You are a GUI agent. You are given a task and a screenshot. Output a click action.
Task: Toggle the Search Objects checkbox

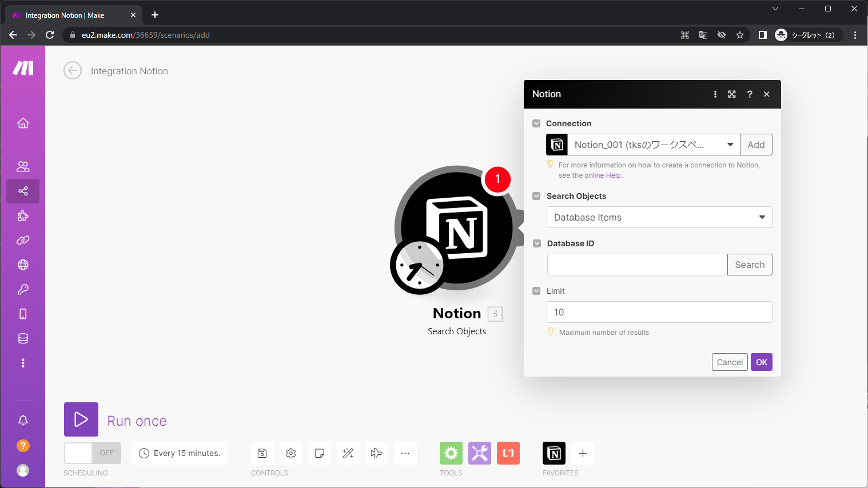pos(536,196)
